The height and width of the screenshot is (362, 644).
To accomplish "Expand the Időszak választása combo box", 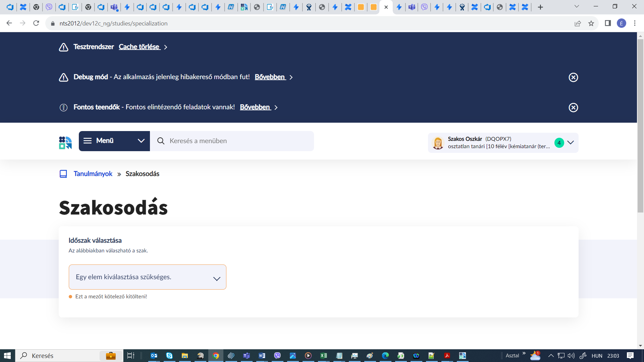I will click(x=148, y=277).
